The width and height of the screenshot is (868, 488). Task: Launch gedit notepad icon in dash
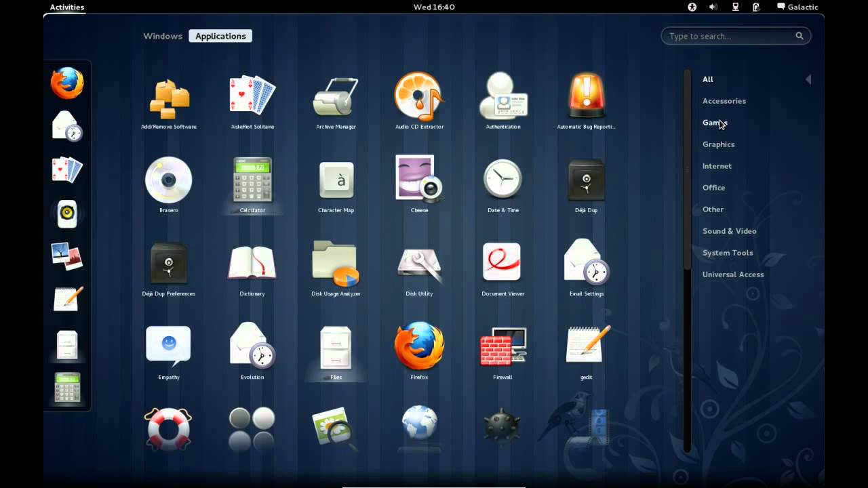67,299
